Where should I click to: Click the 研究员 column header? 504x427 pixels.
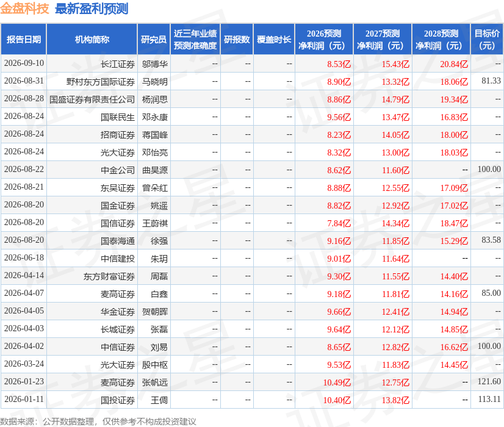pyautogui.click(x=154, y=39)
